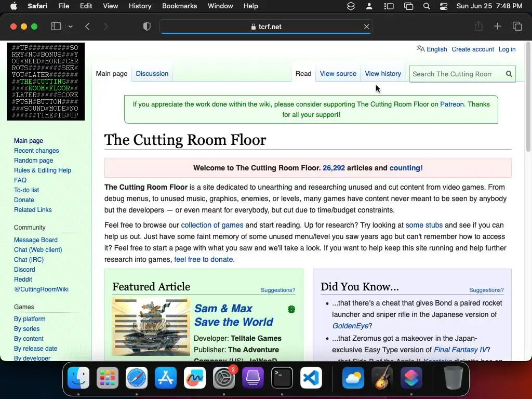This screenshot has height=399, width=532.
Task: Open Random page in sidebar
Action: (x=34, y=160)
